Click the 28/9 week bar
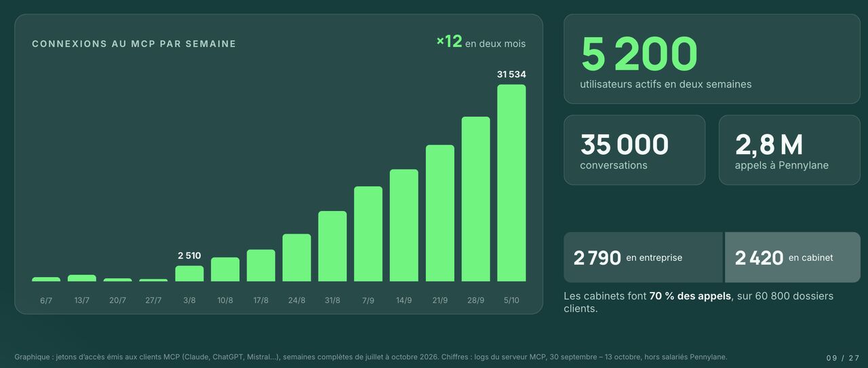Image resolution: width=868 pixels, height=368 pixels. coord(476,199)
